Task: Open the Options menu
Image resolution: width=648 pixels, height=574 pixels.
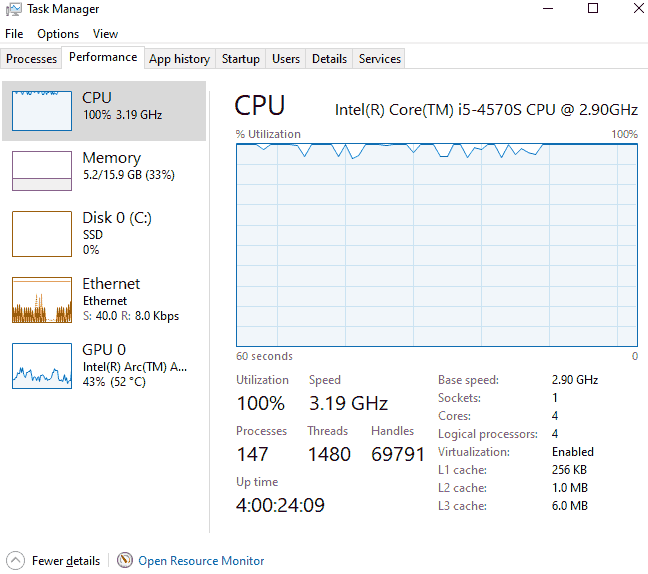Action: tap(58, 34)
